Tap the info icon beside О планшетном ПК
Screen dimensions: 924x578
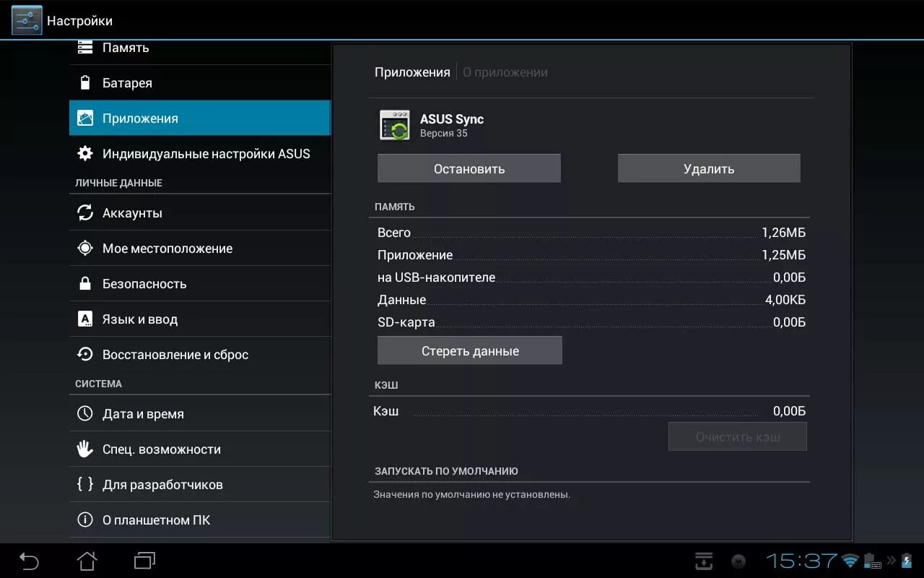click(85, 520)
